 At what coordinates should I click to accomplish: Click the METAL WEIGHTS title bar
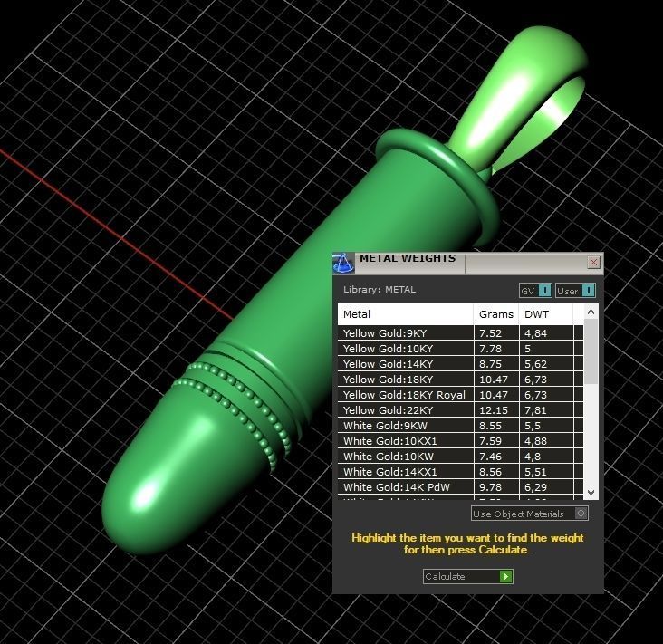coord(468,263)
